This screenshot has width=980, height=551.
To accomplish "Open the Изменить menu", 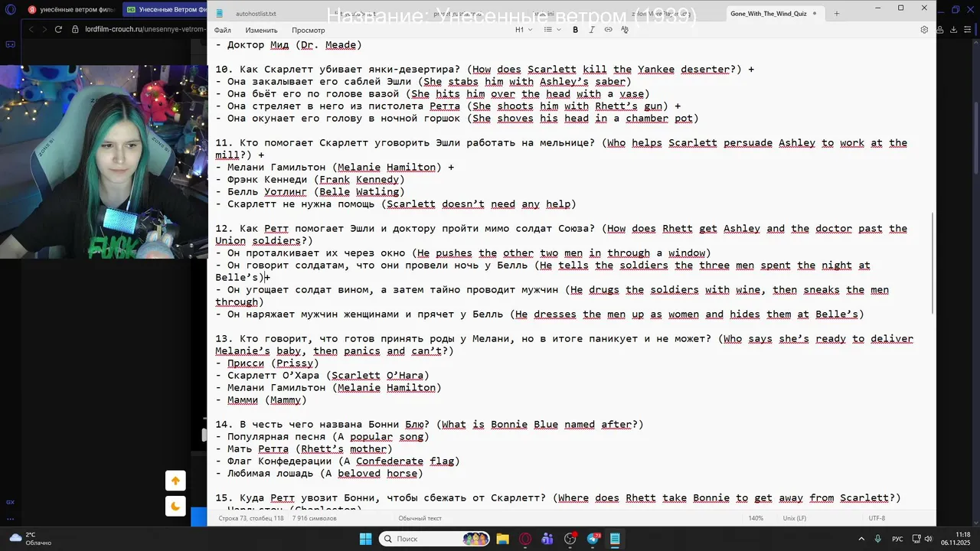I will [261, 31].
